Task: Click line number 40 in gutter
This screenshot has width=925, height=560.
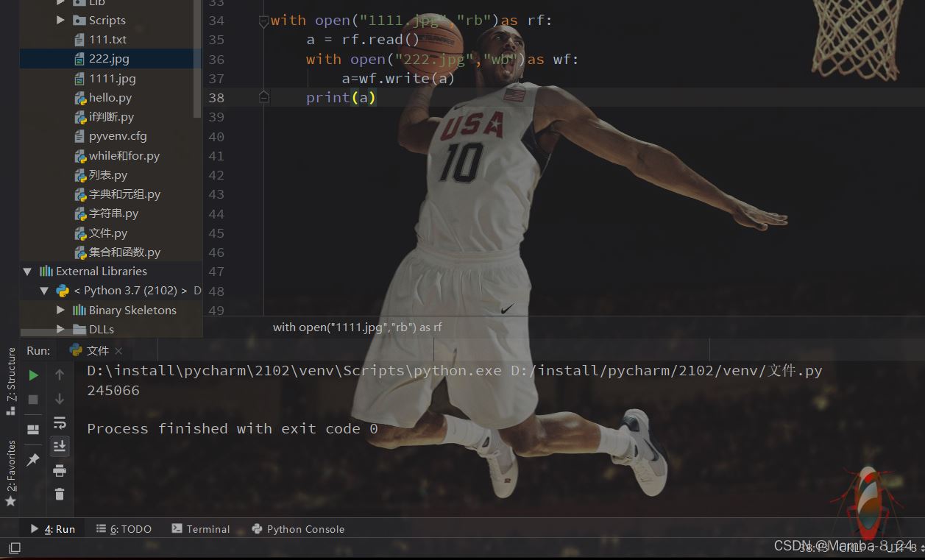Action: 216,136
